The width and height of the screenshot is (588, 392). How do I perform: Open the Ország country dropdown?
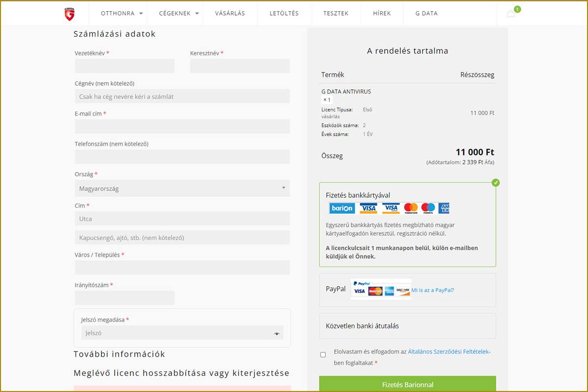coord(182,188)
